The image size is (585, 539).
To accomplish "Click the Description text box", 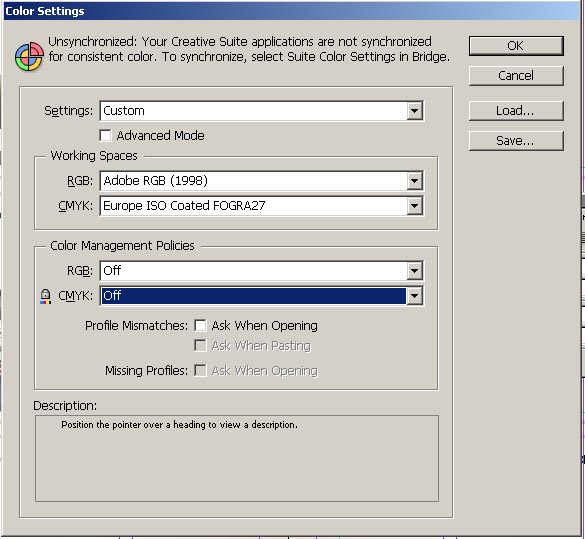I will (237, 458).
